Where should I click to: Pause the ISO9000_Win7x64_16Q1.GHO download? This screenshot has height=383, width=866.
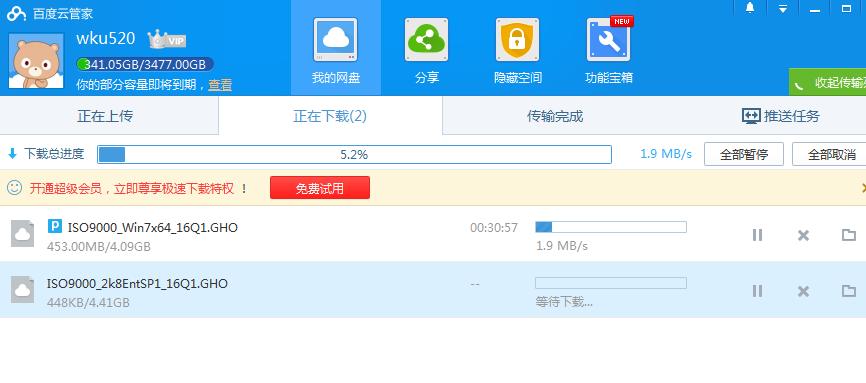click(x=757, y=235)
